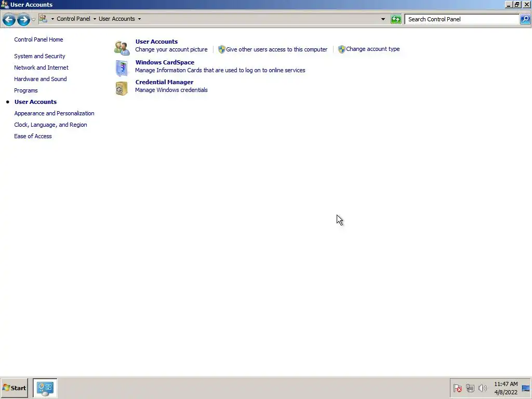Click Manage Windows credentials link
The width and height of the screenshot is (532, 399).
click(171, 90)
